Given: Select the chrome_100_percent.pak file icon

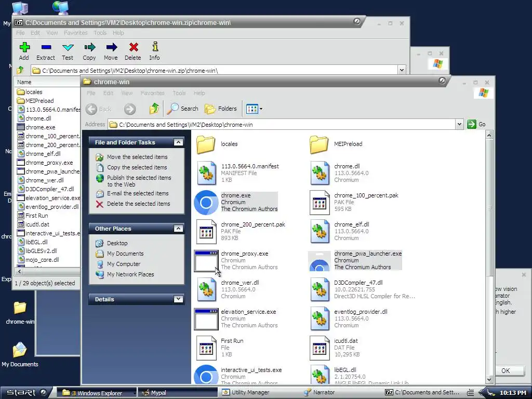Looking at the screenshot, I should click(320, 203).
